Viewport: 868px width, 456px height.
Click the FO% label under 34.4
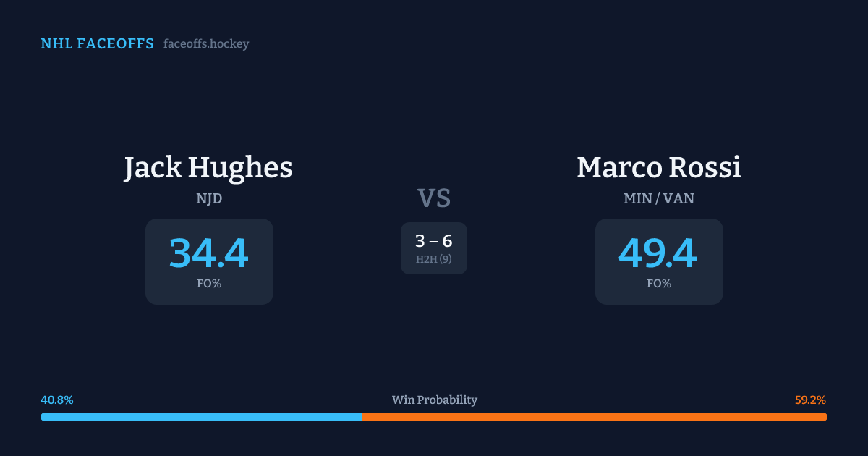pos(209,284)
